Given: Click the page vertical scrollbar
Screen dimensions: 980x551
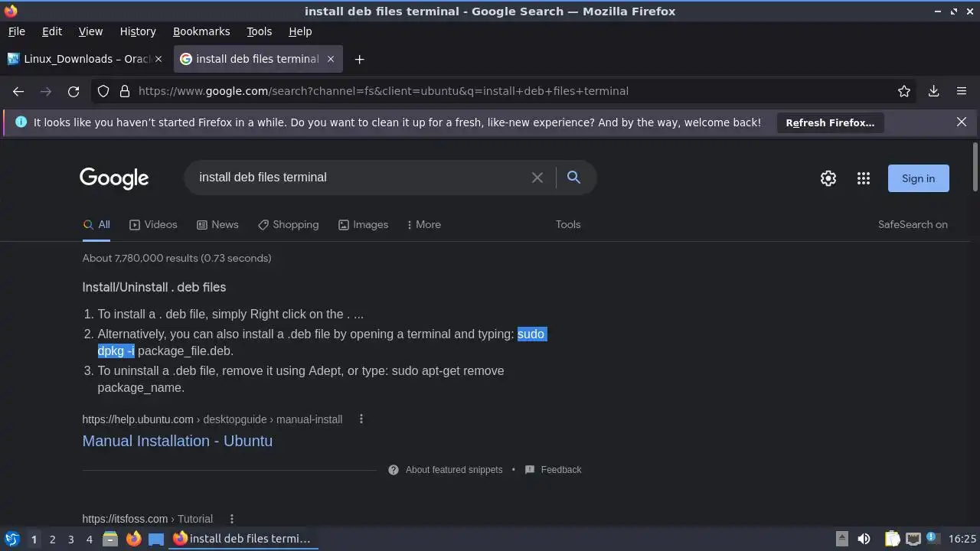Looking at the screenshot, I should 975,167.
